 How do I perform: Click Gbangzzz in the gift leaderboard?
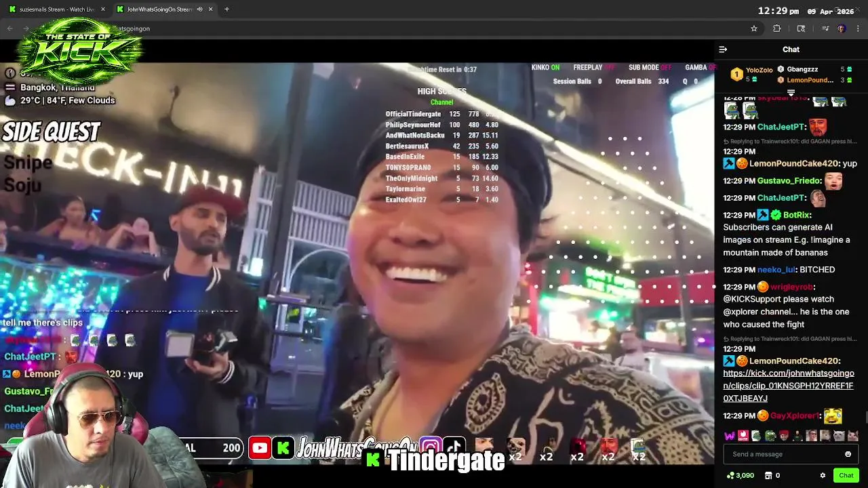coord(802,69)
